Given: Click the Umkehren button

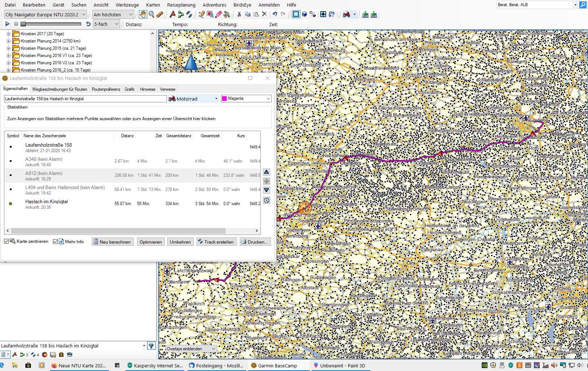Looking at the screenshot, I should (180, 242).
